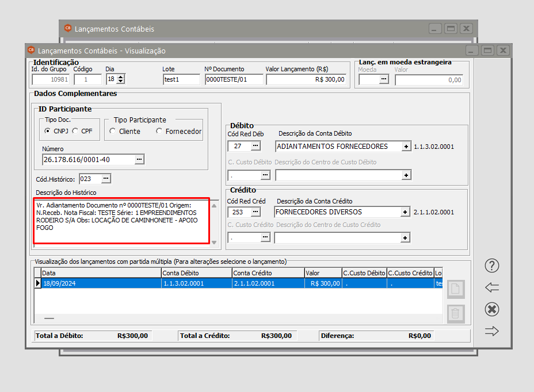Select the CNPJ radio option
The width and height of the screenshot is (534, 392).
48,131
